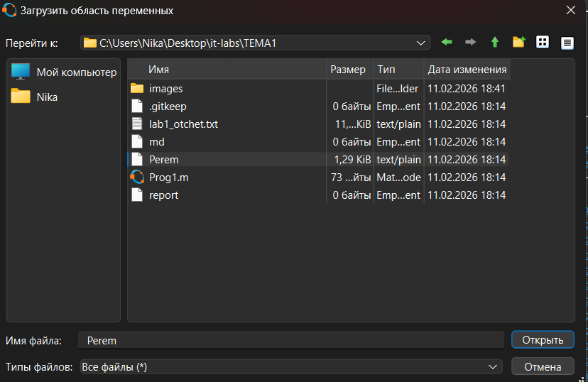Switch to icon grid view mode
The width and height of the screenshot is (588, 382).
click(543, 43)
